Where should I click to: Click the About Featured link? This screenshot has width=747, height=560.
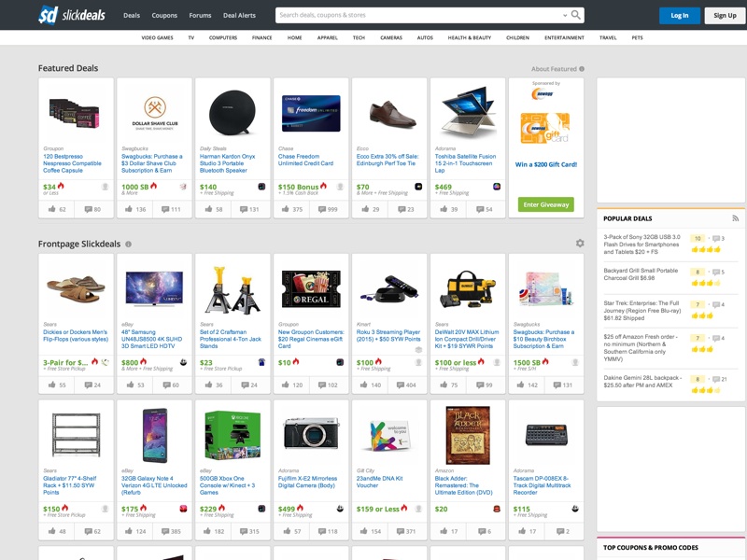coord(554,69)
